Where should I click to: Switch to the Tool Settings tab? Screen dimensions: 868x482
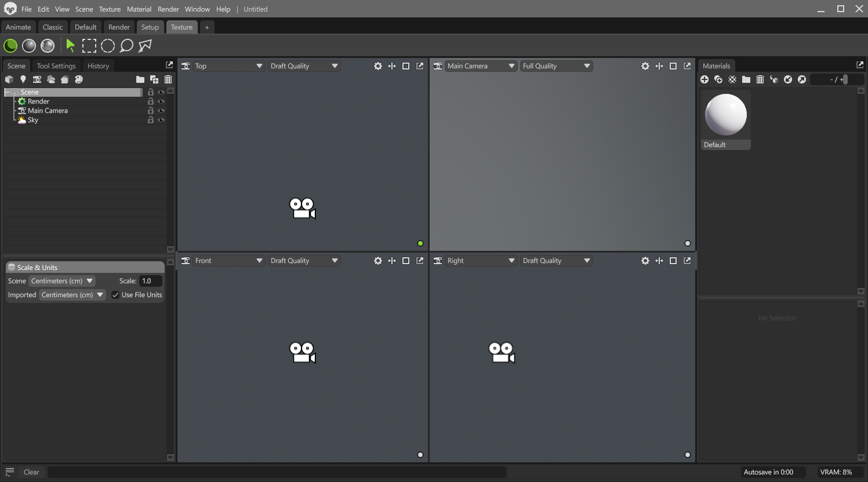pos(56,65)
